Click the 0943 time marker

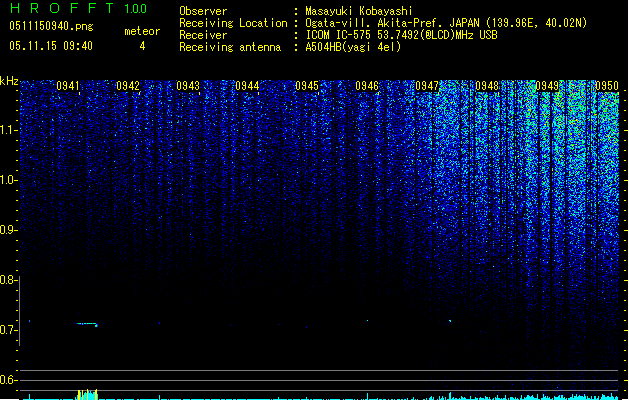coord(188,87)
